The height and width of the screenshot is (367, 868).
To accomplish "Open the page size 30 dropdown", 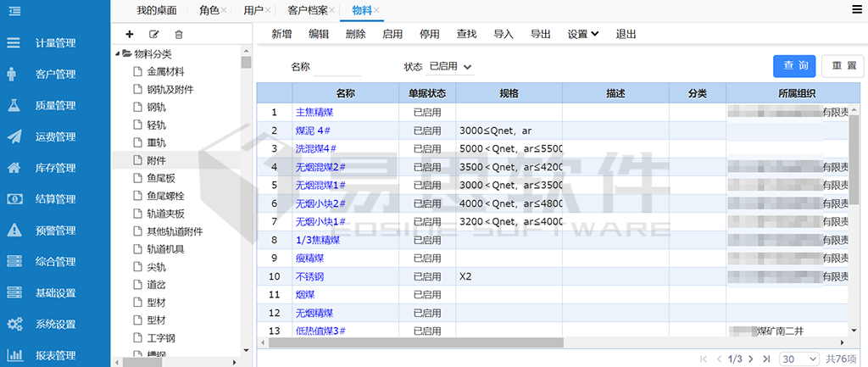I will pyautogui.click(x=800, y=359).
